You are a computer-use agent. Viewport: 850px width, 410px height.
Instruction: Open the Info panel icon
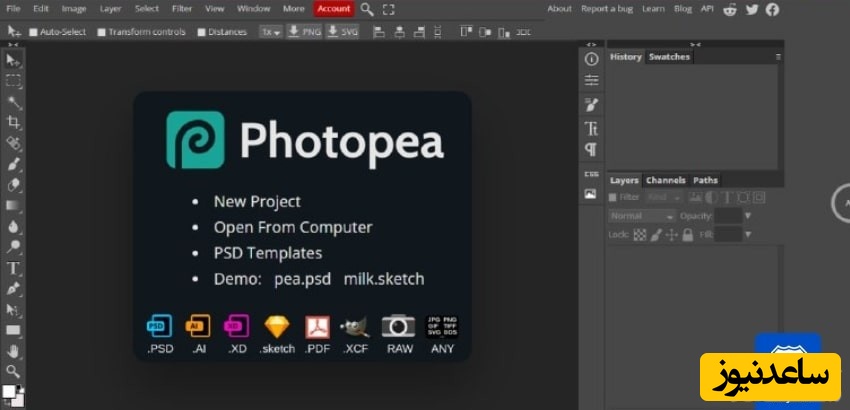(591, 59)
